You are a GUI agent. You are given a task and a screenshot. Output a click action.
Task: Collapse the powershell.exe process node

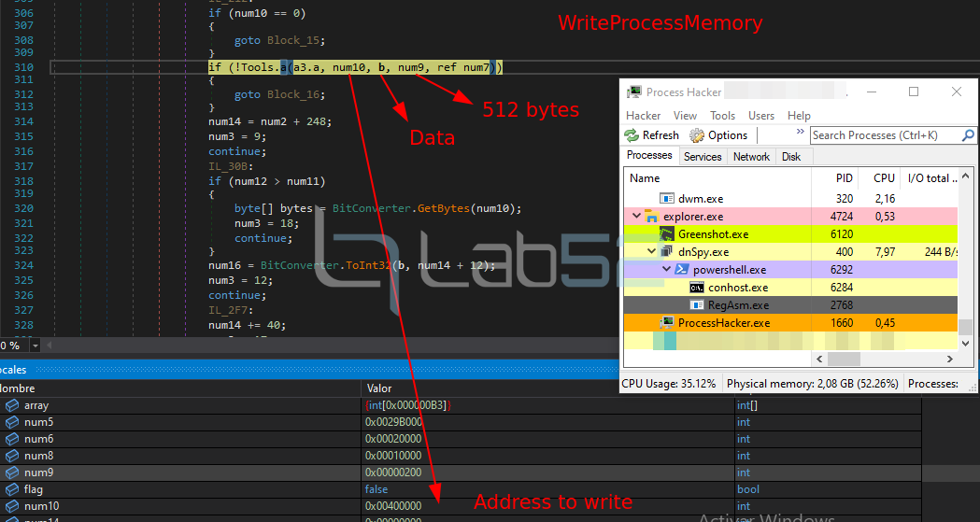click(x=667, y=270)
